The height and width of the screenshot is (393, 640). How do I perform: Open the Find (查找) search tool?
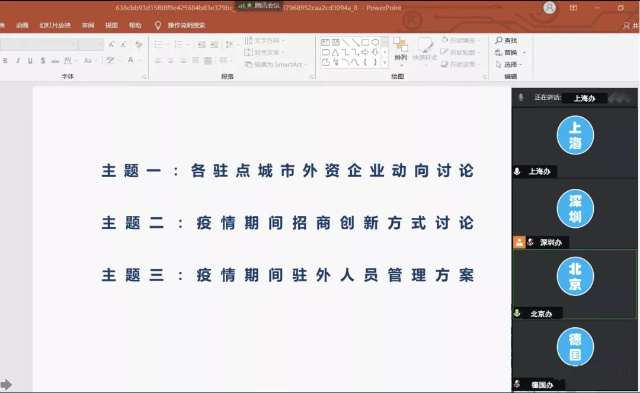[506, 40]
